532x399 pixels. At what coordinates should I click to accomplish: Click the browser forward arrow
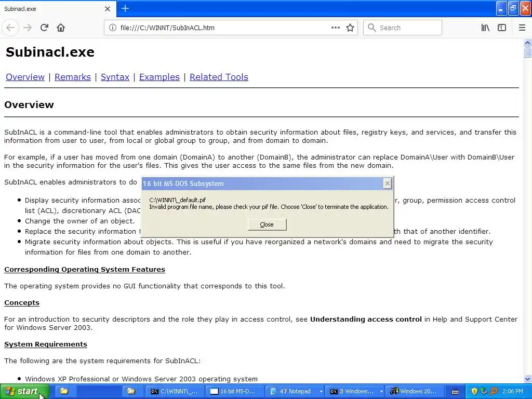click(x=28, y=28)
